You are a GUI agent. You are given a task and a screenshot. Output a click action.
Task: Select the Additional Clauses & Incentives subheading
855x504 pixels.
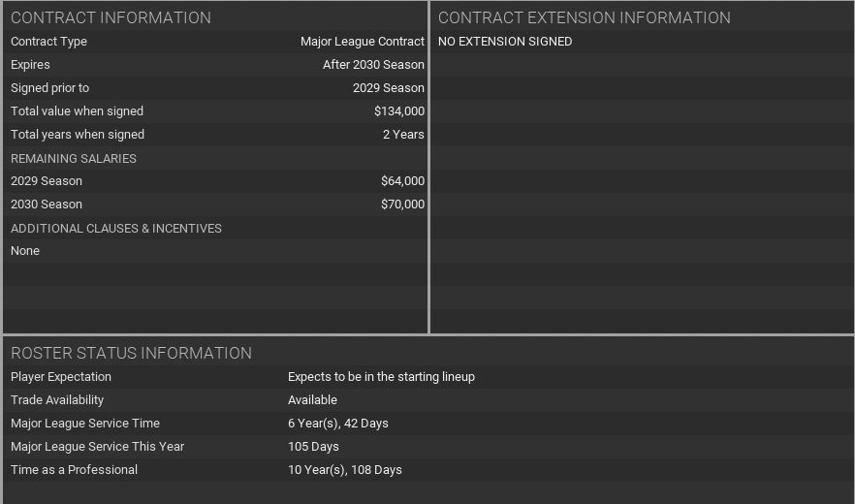coord(116,228)
